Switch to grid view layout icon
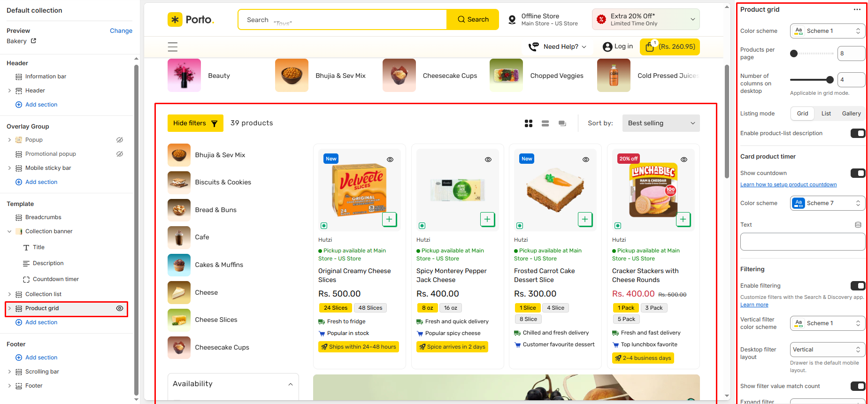 529,123
